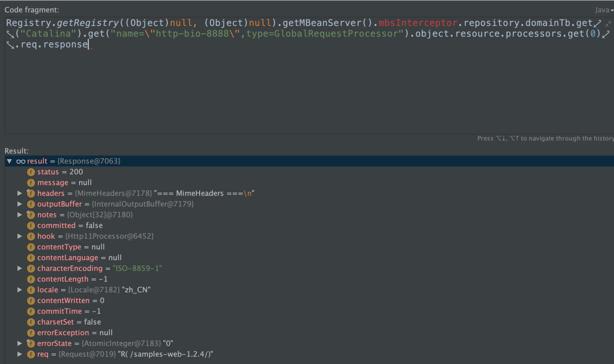
Task: Expand the hook Http11Processor node
Action: [19, 236]
